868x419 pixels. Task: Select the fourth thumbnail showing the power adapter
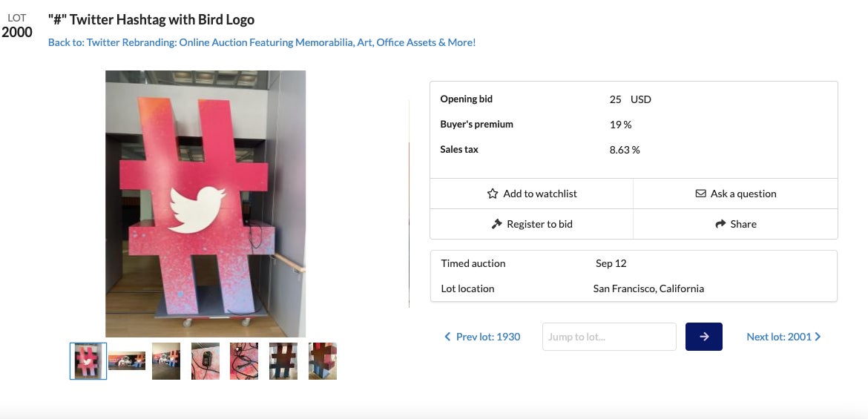point(206,361)
